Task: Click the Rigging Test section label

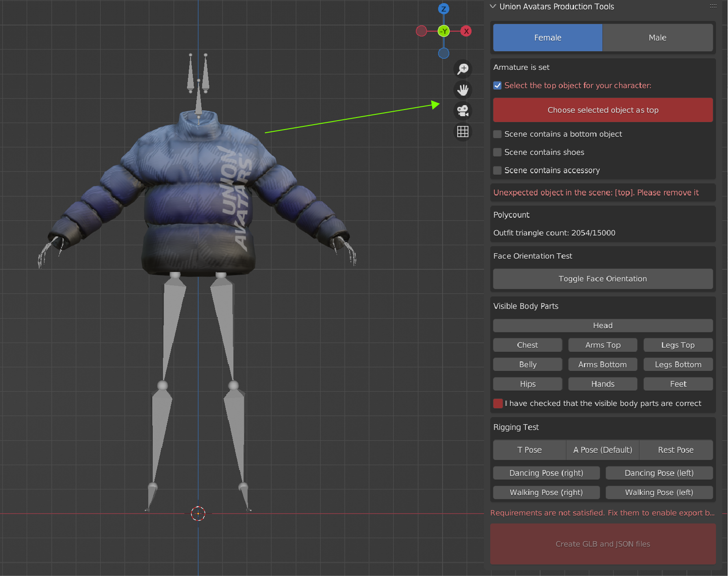Action: (x=516, y=427)
